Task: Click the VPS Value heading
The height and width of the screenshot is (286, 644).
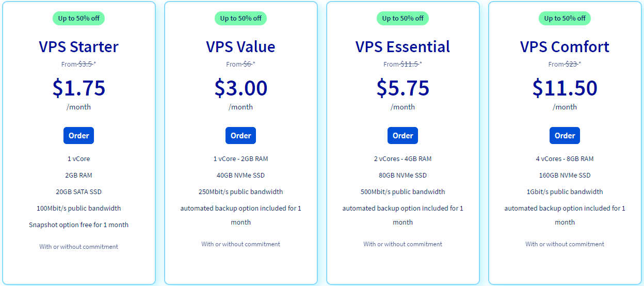Action: pos(240,46)
